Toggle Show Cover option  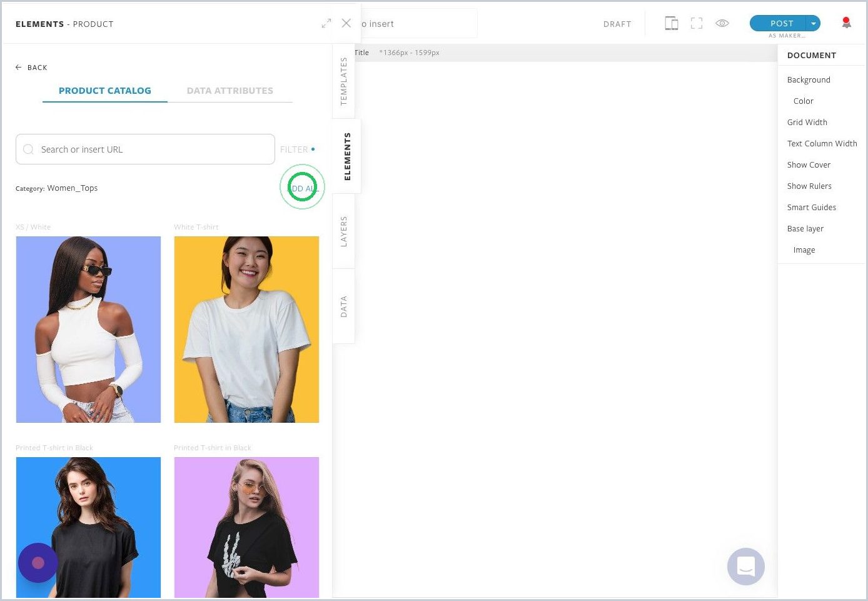point(809,165)
